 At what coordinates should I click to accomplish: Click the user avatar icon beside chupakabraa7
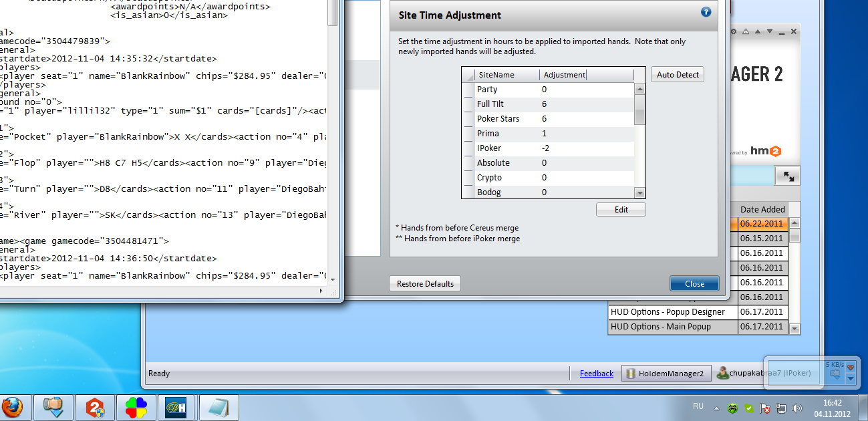coord(722,374)
